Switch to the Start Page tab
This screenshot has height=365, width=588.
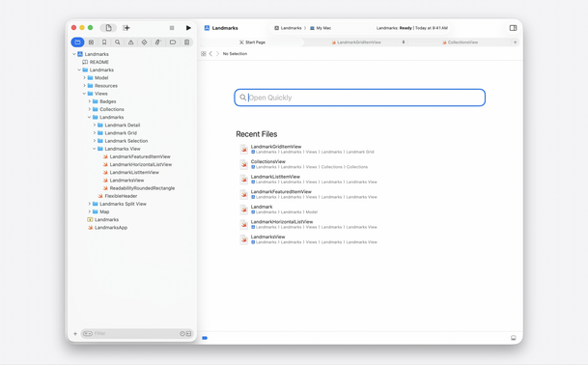[x=252, y=42]
